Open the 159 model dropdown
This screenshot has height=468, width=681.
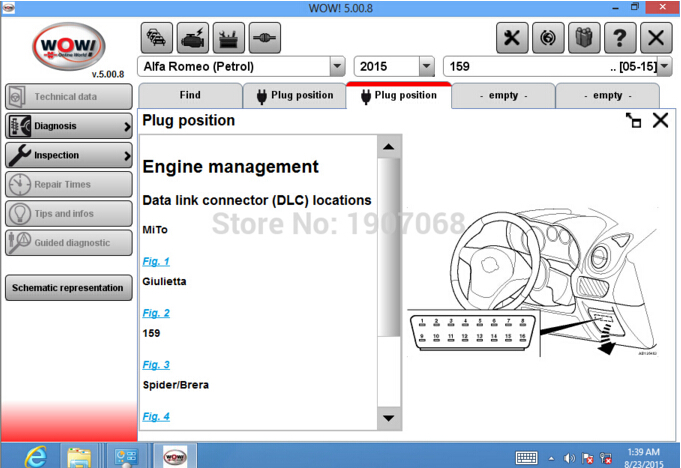664,66
